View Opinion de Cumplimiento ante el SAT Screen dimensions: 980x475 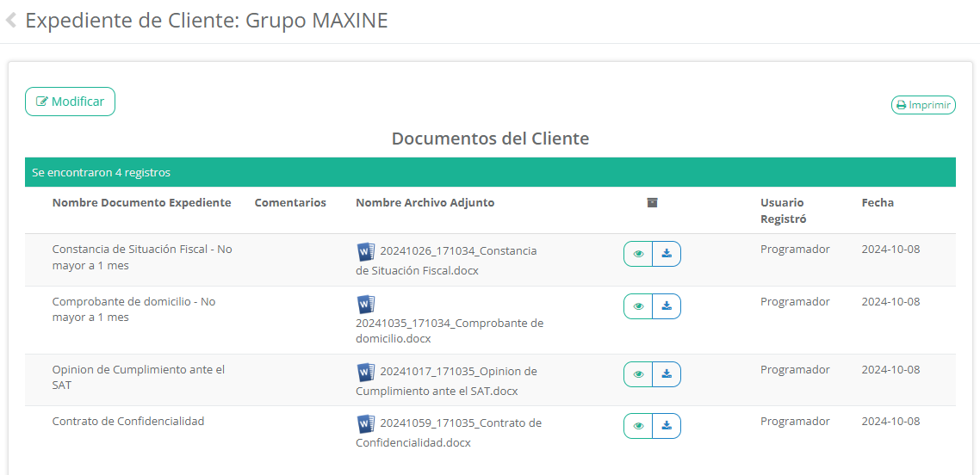[x=638, y=374]
